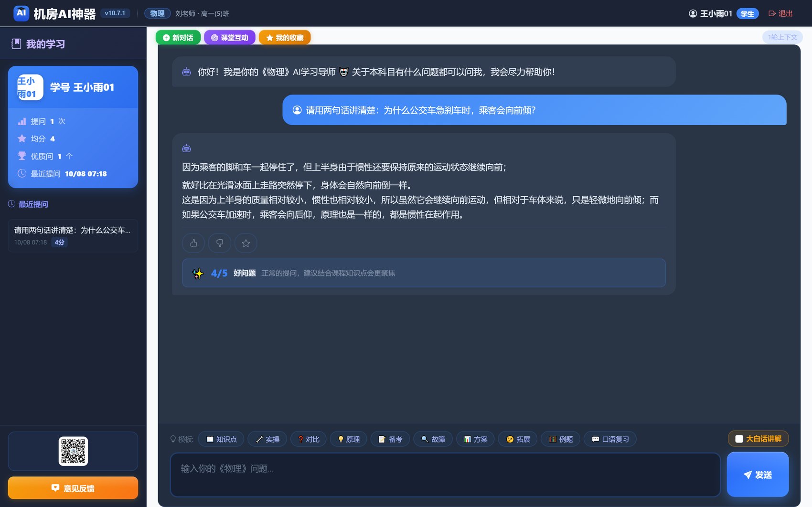Click the sparkle icon next to 4/5 score

coord(198,273)
